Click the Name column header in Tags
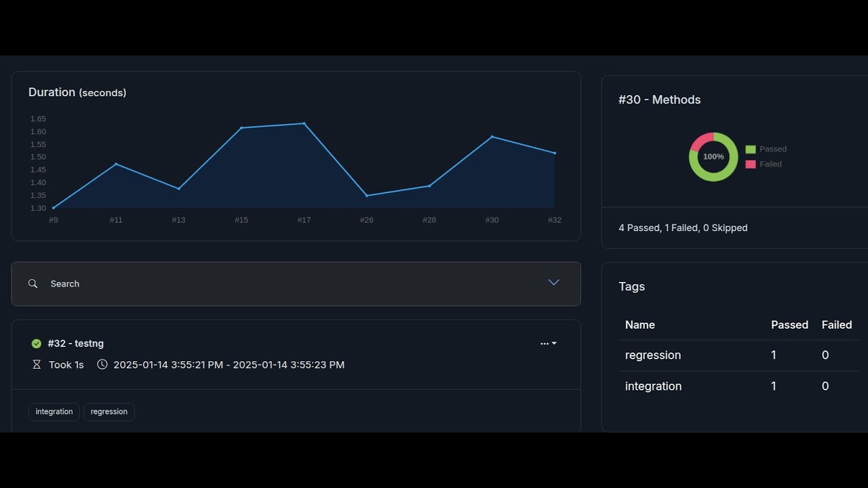The image size is (868, 488). point(640,325)
